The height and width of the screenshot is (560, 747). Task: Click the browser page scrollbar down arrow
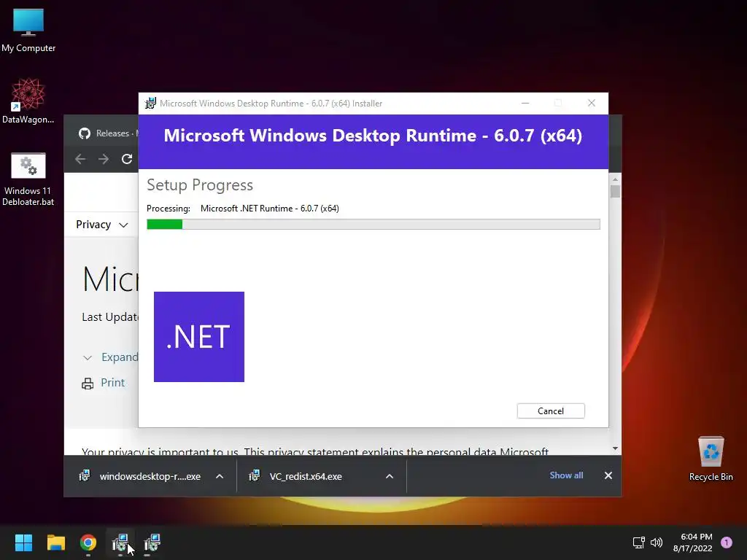coord(615,448)
